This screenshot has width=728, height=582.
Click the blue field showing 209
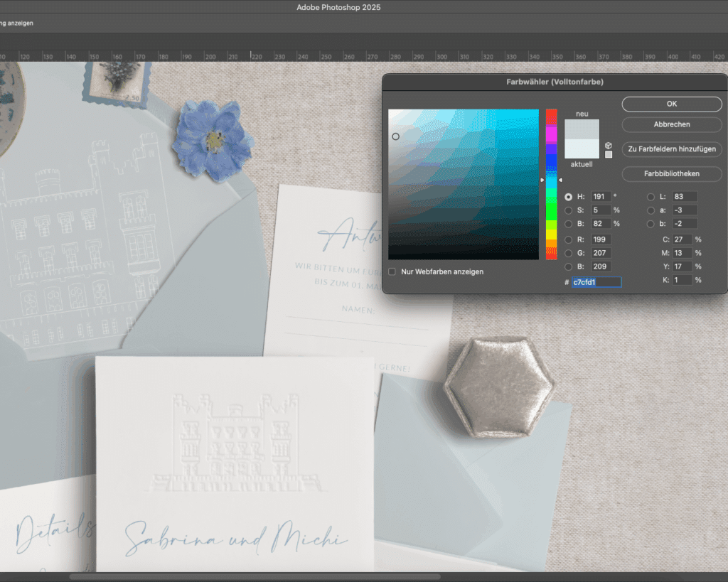coord(601,266)
